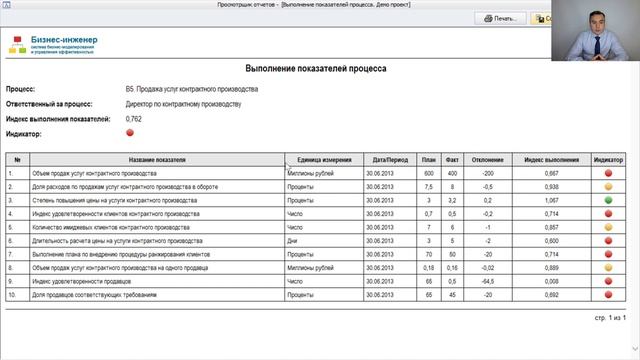Select 'Выполнение плана по внедрению процедуры' row name
This screenshot has width=640, height=360.
[x=121, y=254]
